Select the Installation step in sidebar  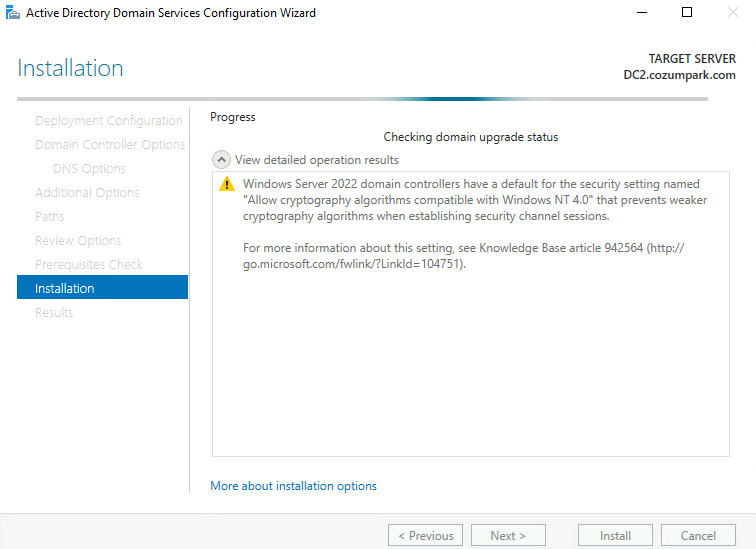102,287
